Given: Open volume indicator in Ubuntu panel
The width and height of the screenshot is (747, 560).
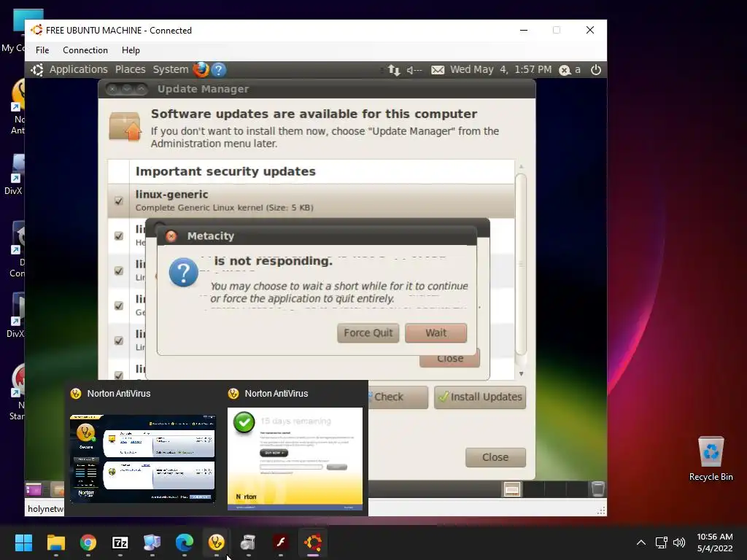Looking at the screenshot, I should 414,70.
